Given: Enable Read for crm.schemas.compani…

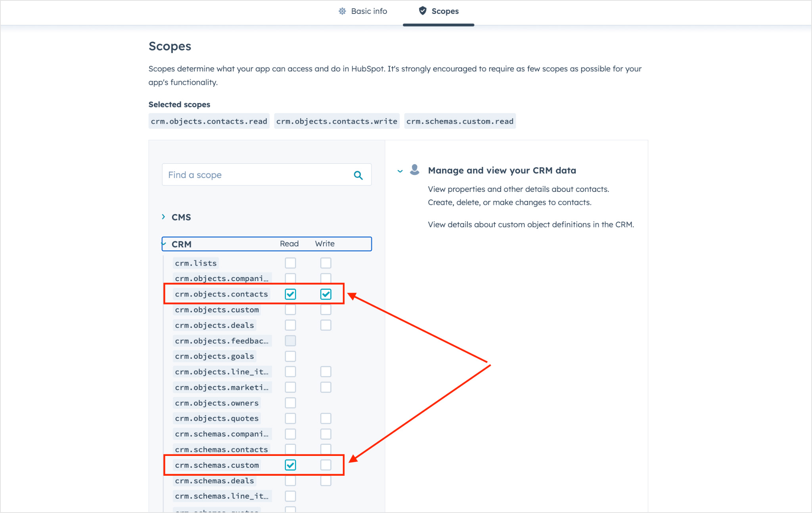Looking at the screenshot, I should coord(290,434).
